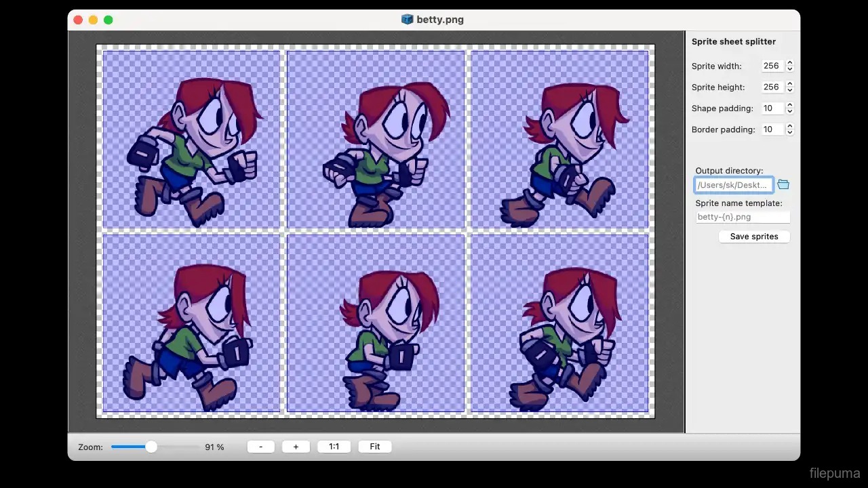Set zoom to 1:1 actual size
This screenshot has width=868, height=488.
(x=334, y=447)
